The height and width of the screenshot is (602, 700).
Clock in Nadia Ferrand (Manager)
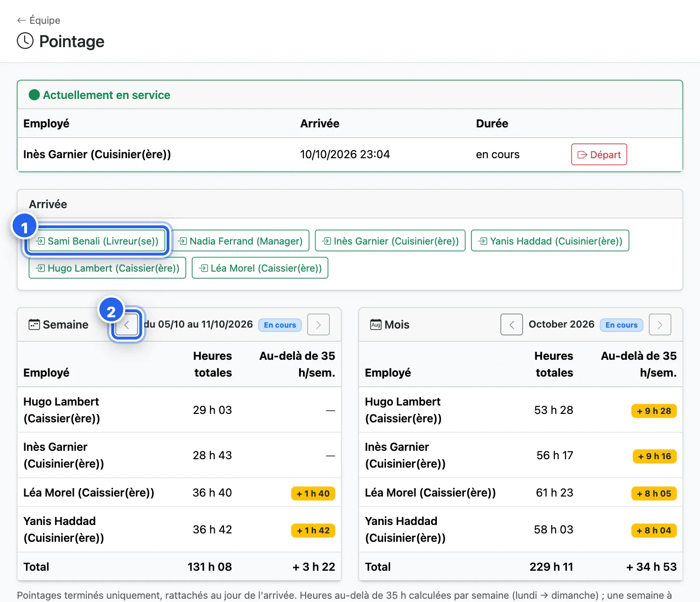tap(240, 241)
